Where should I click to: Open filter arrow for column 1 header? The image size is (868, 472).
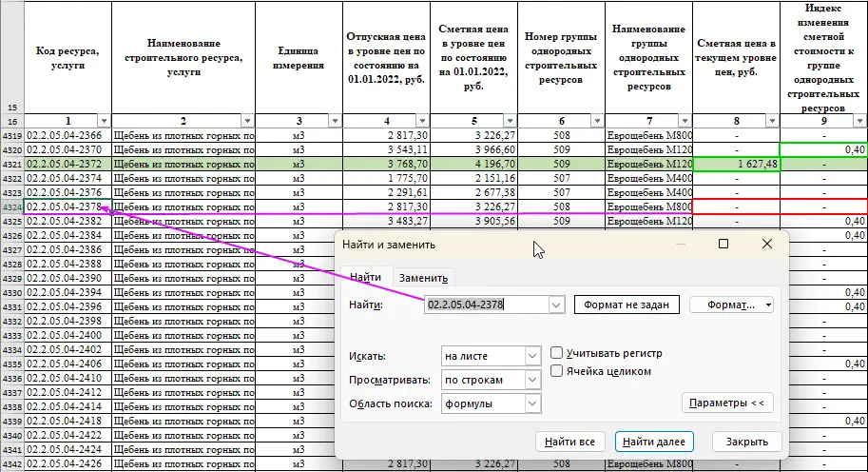(104, 121)
